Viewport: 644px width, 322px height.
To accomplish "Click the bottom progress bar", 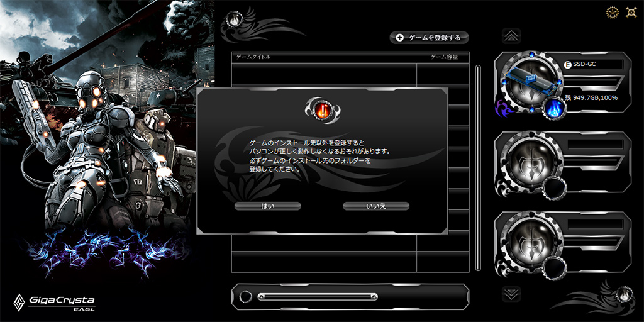I will [x=318, y=297].
